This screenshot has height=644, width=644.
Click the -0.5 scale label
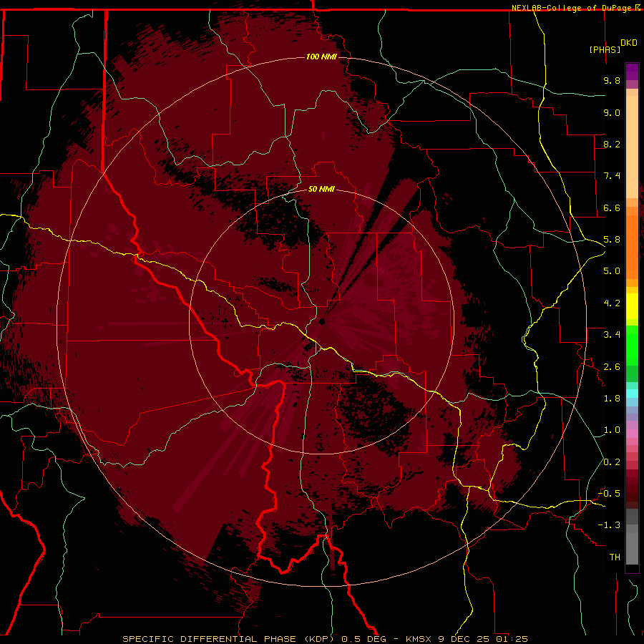pyautogui.click(x=610, y=494)
